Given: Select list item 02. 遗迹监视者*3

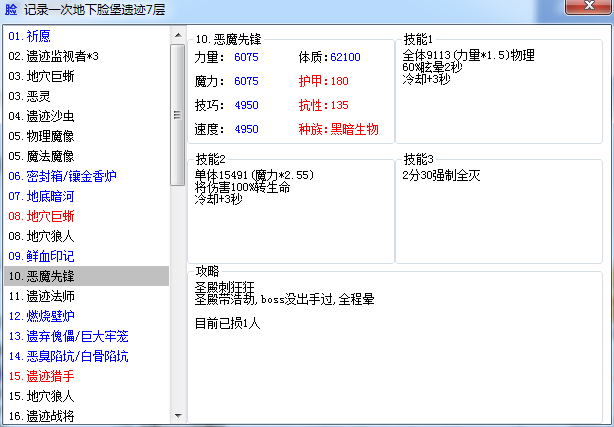Looking at the screenshot, I should pyautogui.click(x=87, y=56).
